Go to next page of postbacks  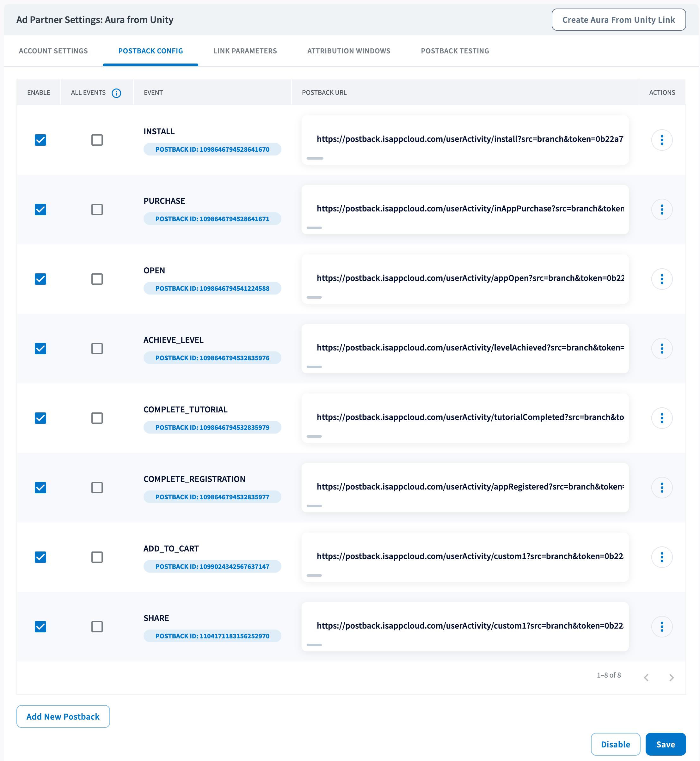coord(671,677)
